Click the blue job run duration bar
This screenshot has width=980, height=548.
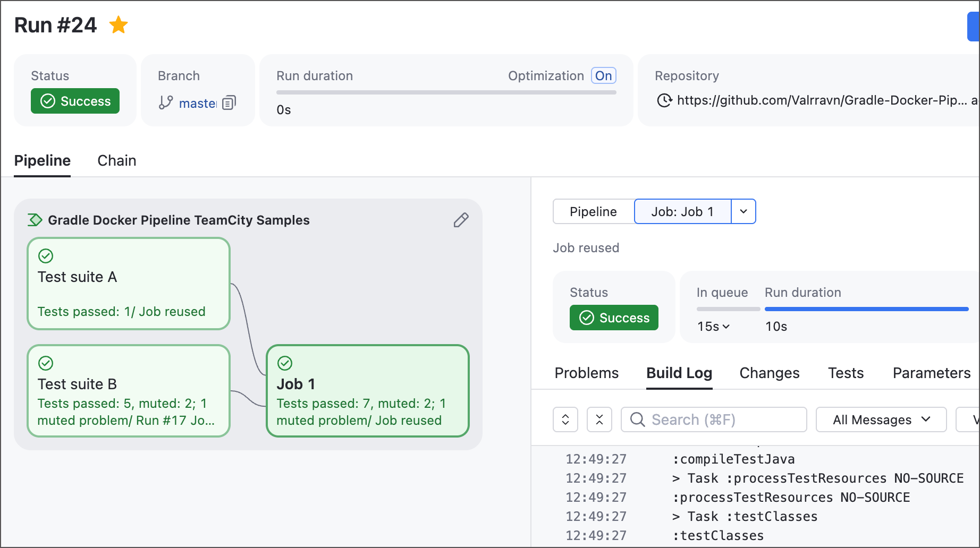(x=866, y=309)
